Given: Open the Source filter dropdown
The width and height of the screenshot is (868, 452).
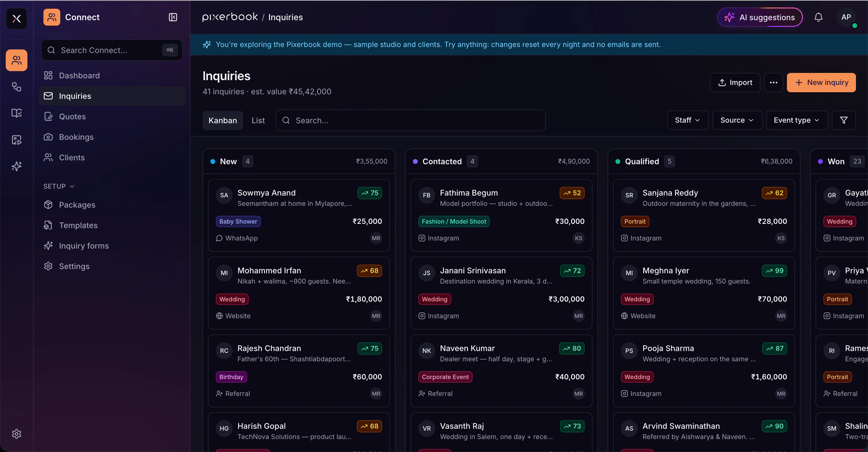Looking at the screenshot, I should click(737, 120).
